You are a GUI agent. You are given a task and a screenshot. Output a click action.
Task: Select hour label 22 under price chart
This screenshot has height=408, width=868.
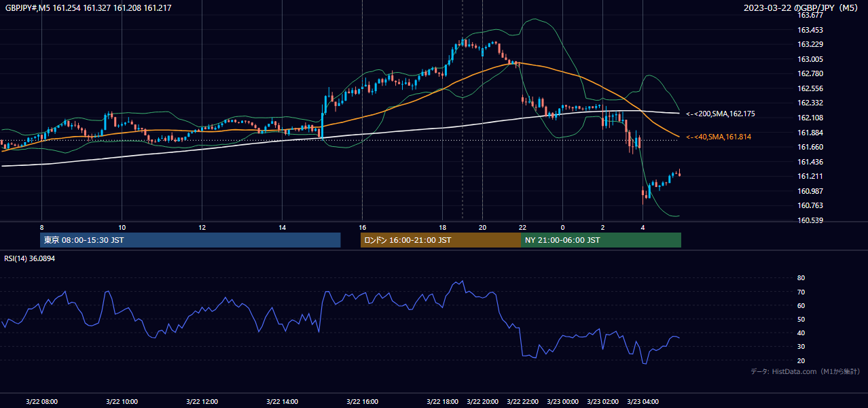[522, 227]
